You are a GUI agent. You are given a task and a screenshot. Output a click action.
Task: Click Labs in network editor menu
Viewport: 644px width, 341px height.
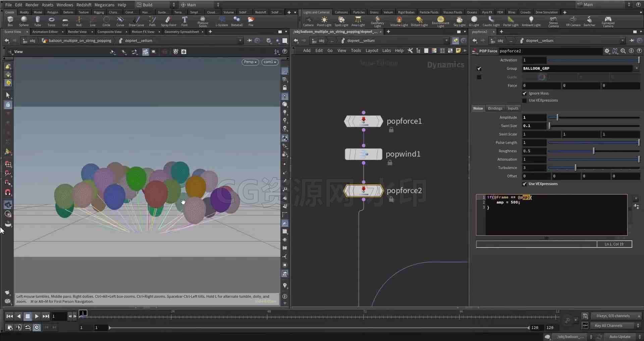386,51
